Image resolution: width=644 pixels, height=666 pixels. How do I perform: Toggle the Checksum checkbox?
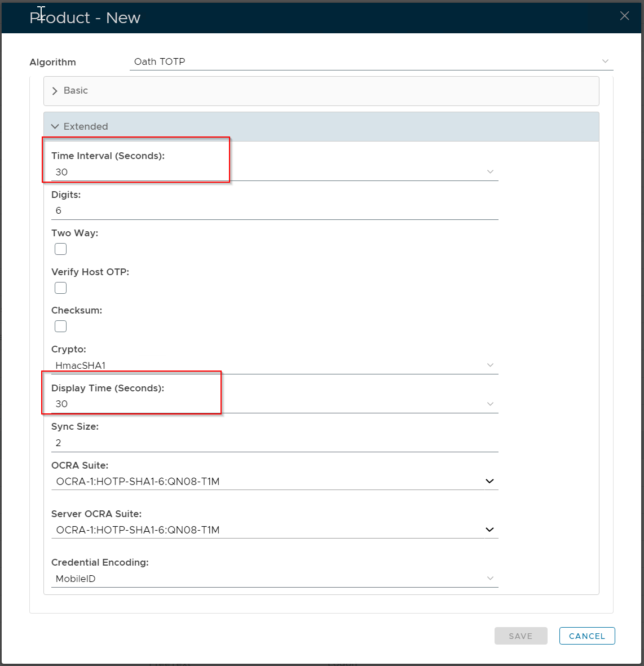pos(61,327)
